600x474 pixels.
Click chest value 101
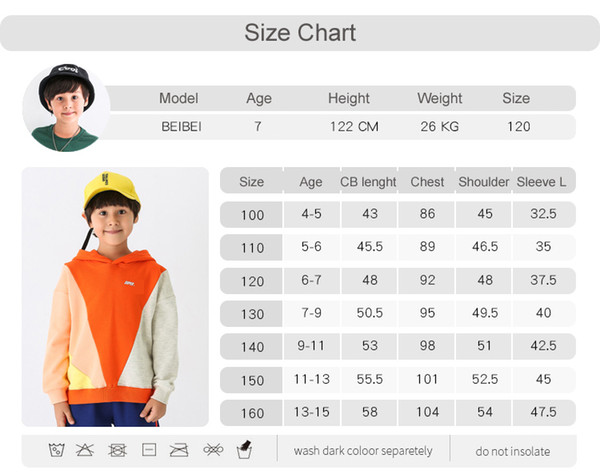click(x=427, y=379)
